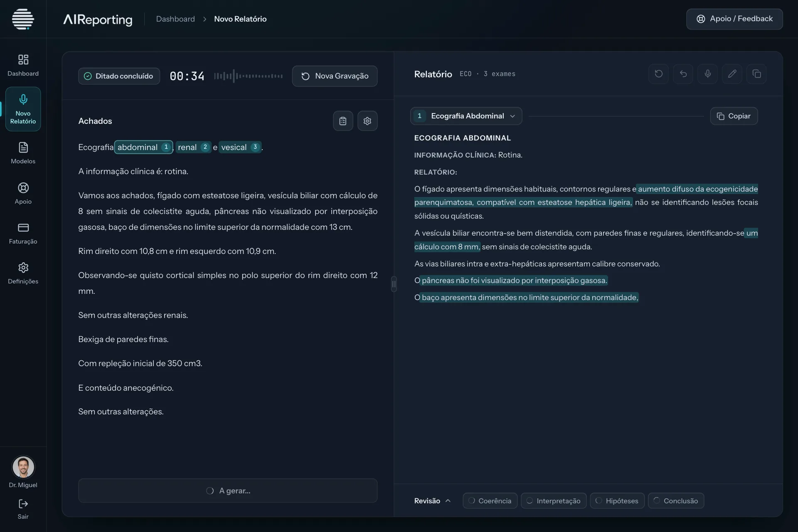Screen dimensions: 798x532
Task: Select the vesical exam tag 3
Action: click(x=240, y=147)
